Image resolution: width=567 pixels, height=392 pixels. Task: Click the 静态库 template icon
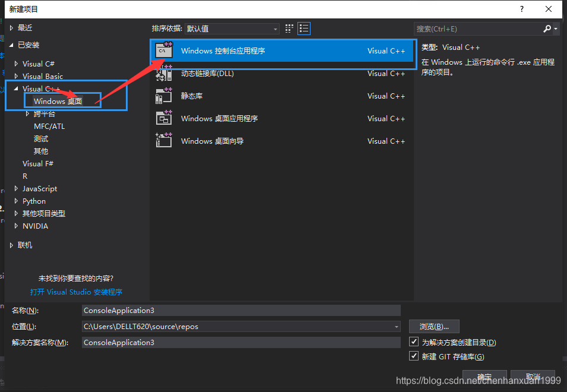tap(164, 96)
